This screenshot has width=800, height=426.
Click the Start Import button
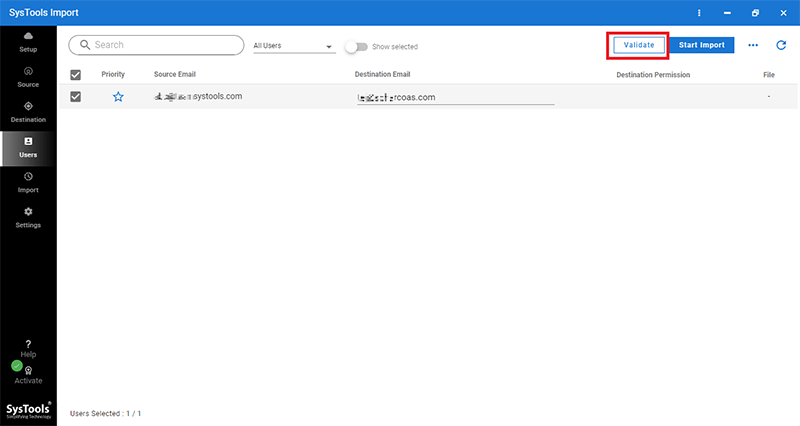point(702,45)
